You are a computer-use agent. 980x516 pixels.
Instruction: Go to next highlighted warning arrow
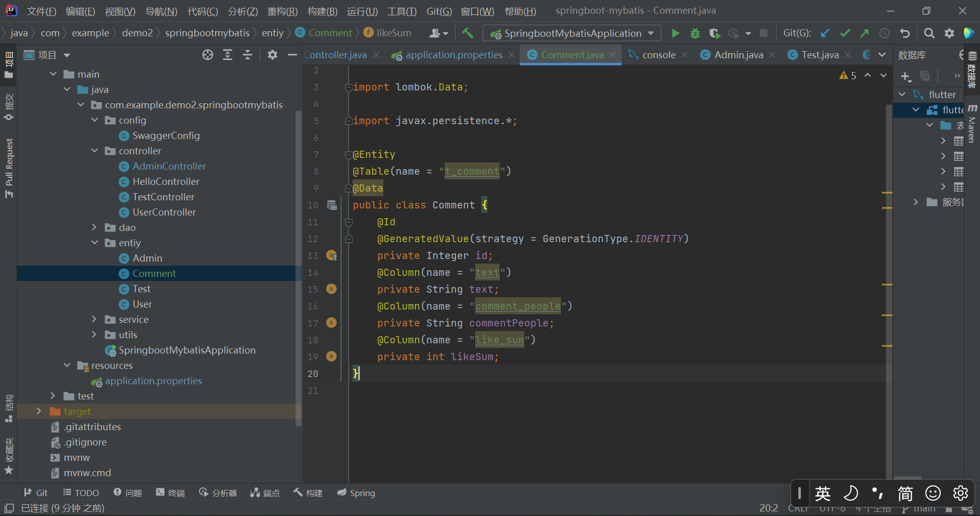point(884,76)
